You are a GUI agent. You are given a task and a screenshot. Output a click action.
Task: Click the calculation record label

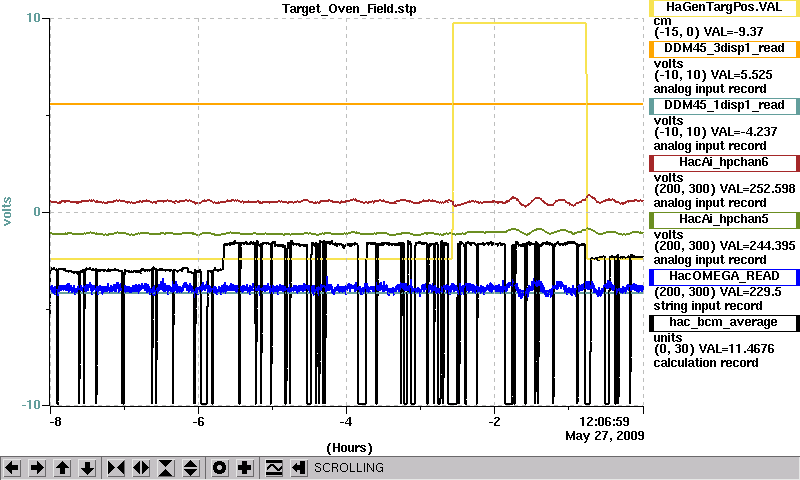[706, 363]
